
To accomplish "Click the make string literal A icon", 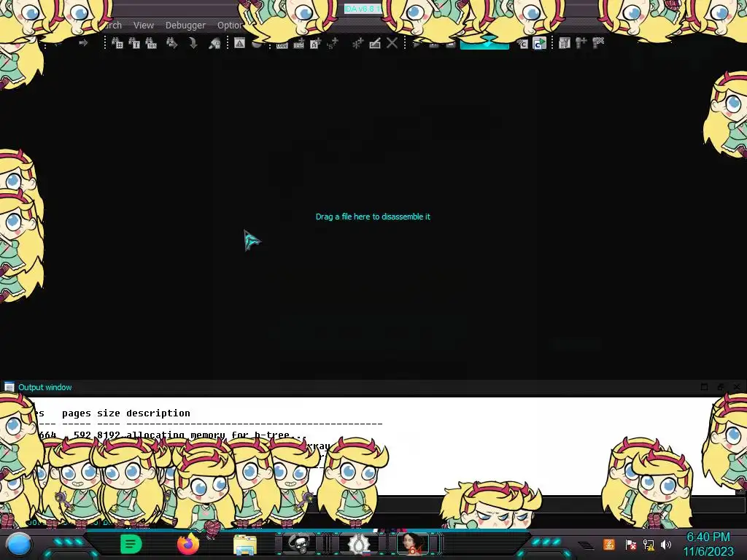I will pos(315,44).
